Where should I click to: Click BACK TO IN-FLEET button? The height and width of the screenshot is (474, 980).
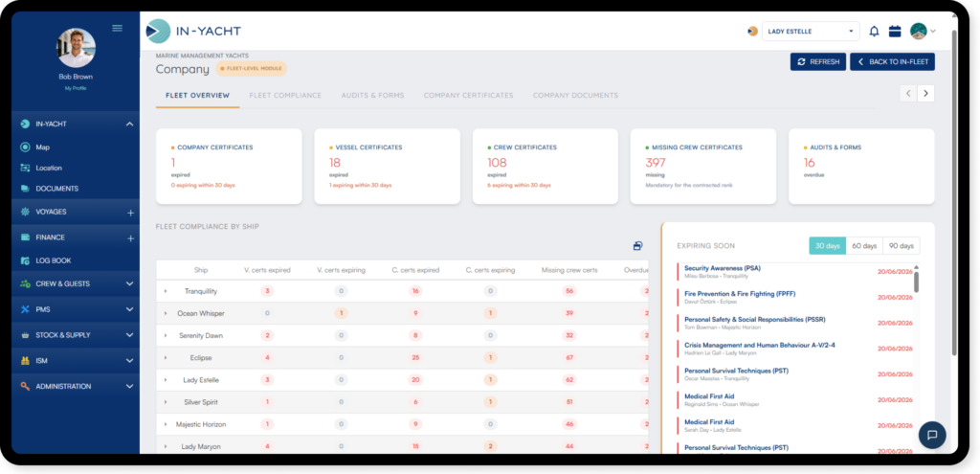click(893, 62)
